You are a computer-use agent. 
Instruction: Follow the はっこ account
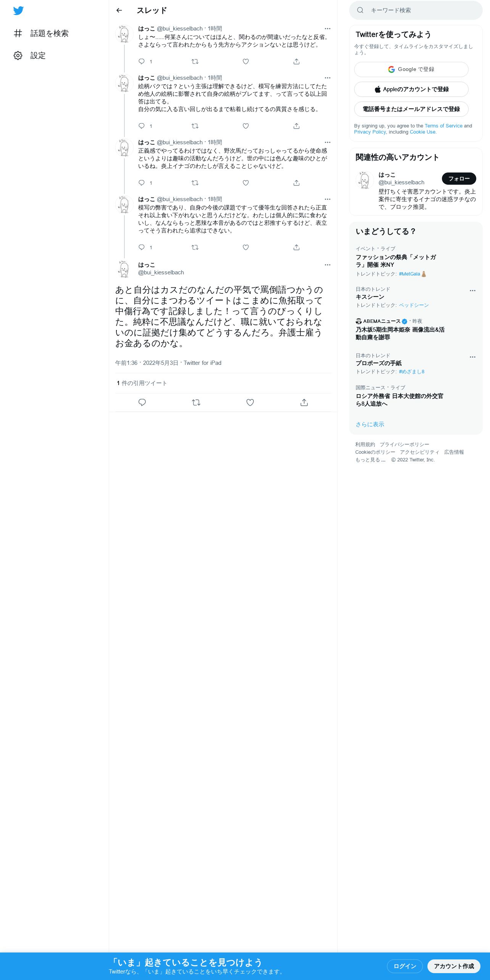click(x=459, y=179)
